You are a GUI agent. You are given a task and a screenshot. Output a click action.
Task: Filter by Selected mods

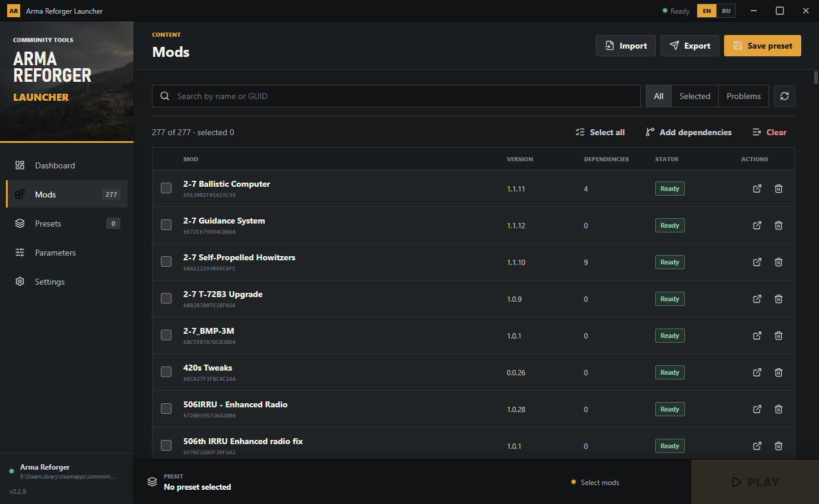(695, 96)
